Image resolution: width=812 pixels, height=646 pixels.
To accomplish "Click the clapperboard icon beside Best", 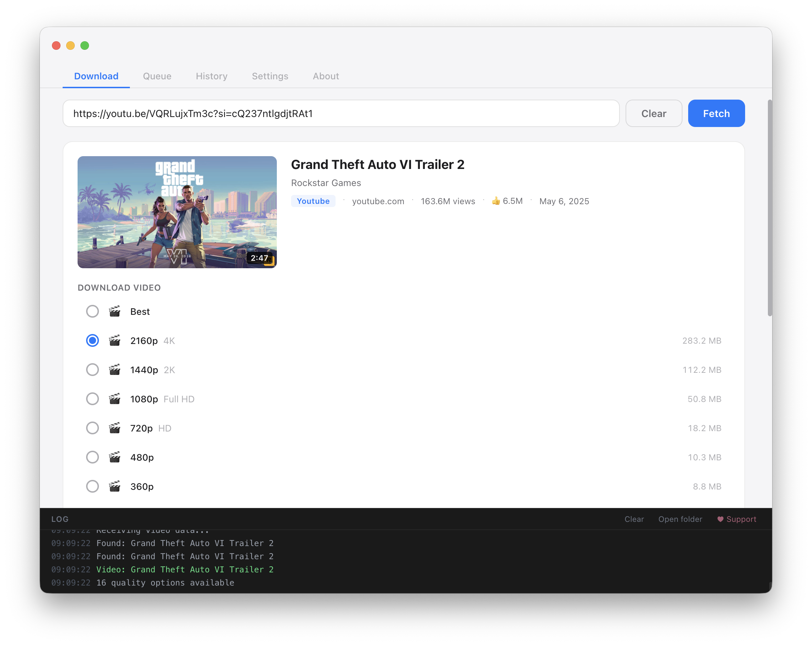I will click(x=115, y=311).
